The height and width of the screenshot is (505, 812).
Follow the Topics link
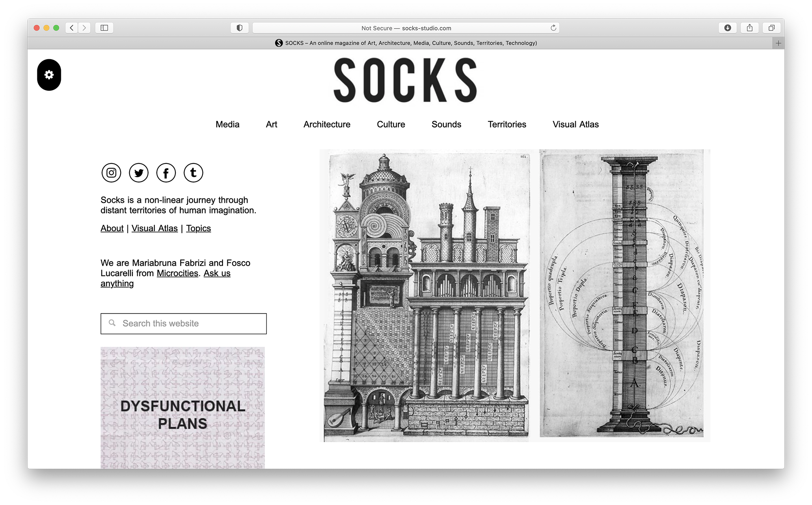[x=199, y=228]
